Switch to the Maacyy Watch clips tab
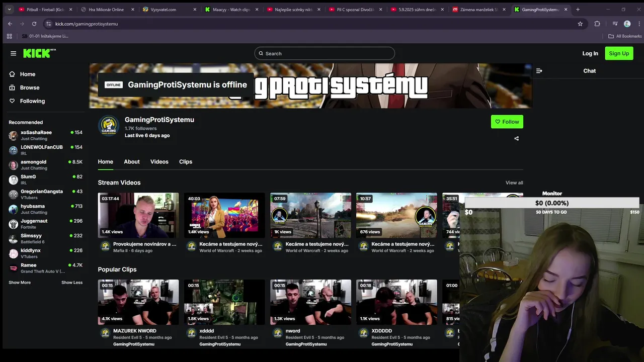The width and height of the screenshot is (644, 362). tap(230, 10)
